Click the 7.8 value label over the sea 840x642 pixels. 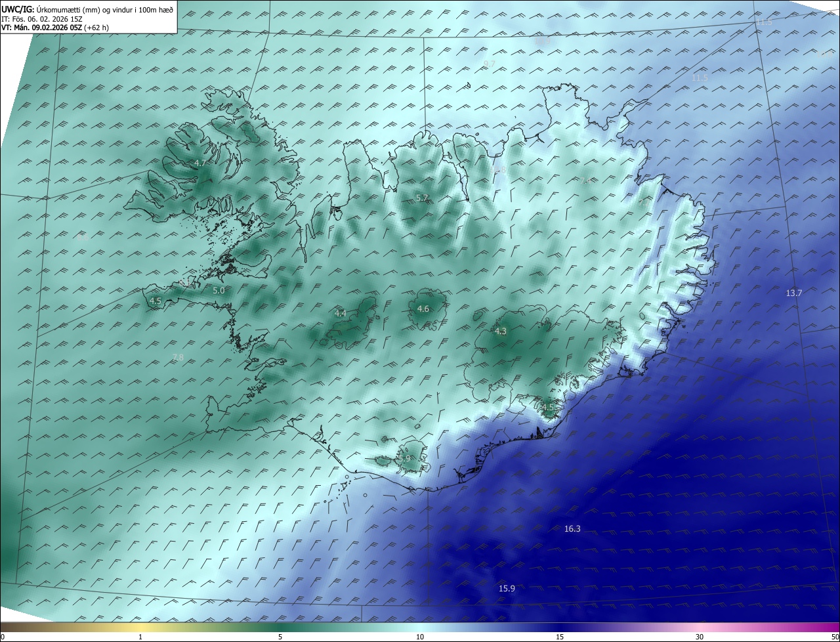coord(178,357)
